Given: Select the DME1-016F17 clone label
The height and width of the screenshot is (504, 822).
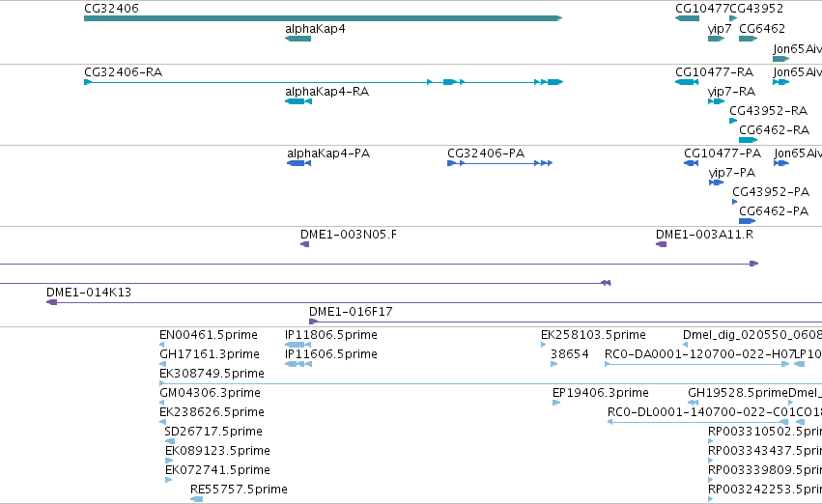Looking at the screenshot, I should tap(351, 311).
